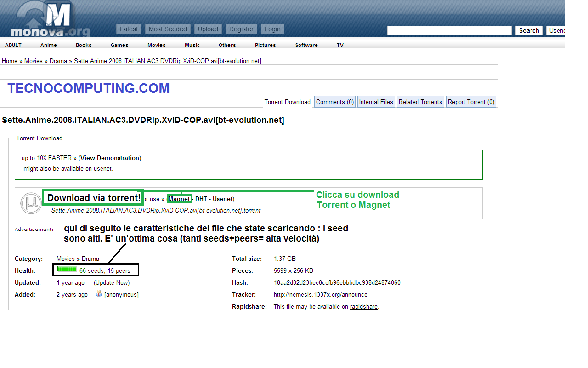Go to Home in breadcrumb
Viewport: 588px width, 368px height.
point(10,61)
